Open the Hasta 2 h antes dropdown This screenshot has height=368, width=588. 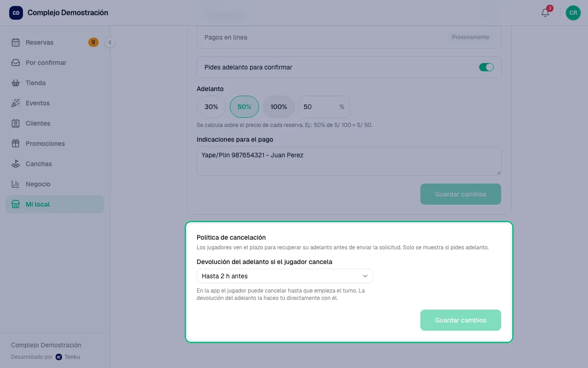click(285, 276)
